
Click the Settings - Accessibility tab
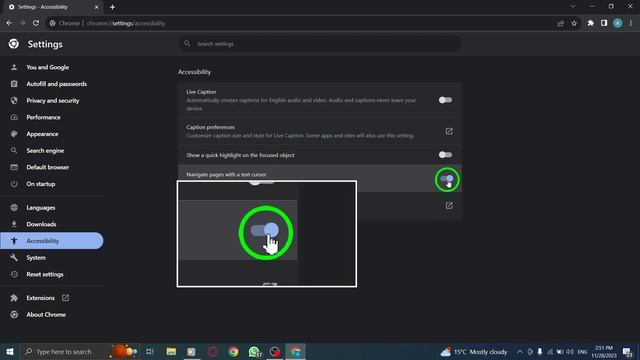click(x=52, y=7)
